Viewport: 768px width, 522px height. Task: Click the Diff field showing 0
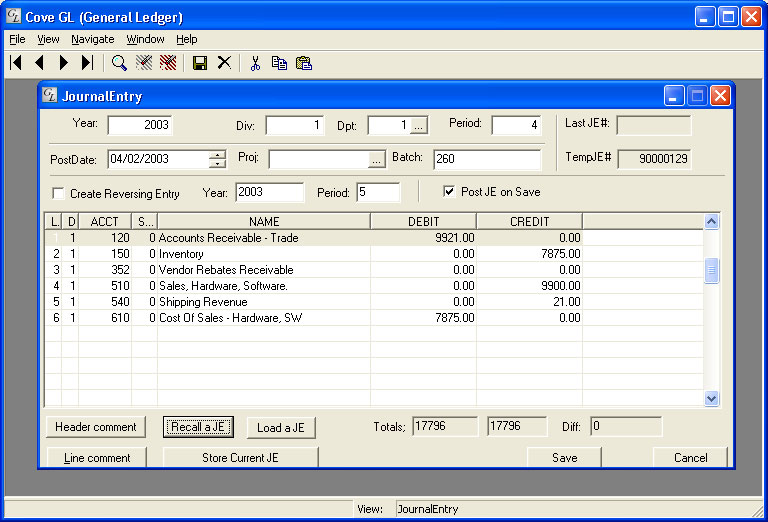click(626, 426)
